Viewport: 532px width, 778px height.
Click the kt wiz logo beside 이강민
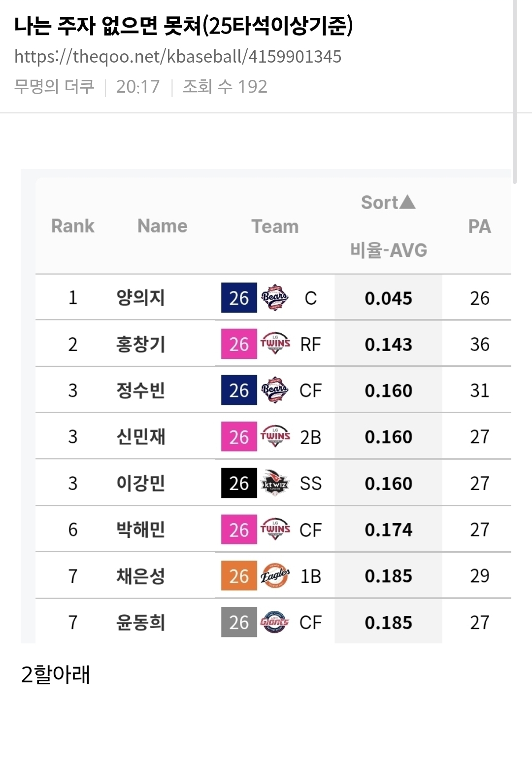point(275,483)
